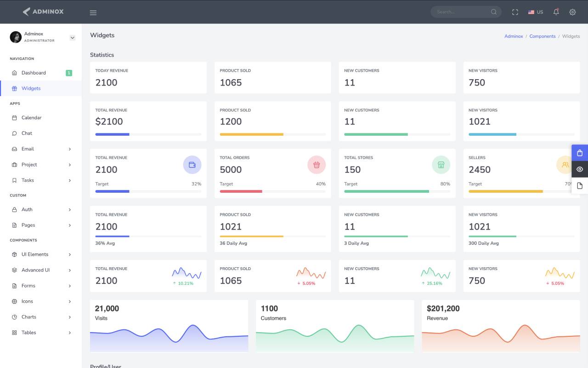Expand the UI Elements submenu chevron

[x=70, y=254]
